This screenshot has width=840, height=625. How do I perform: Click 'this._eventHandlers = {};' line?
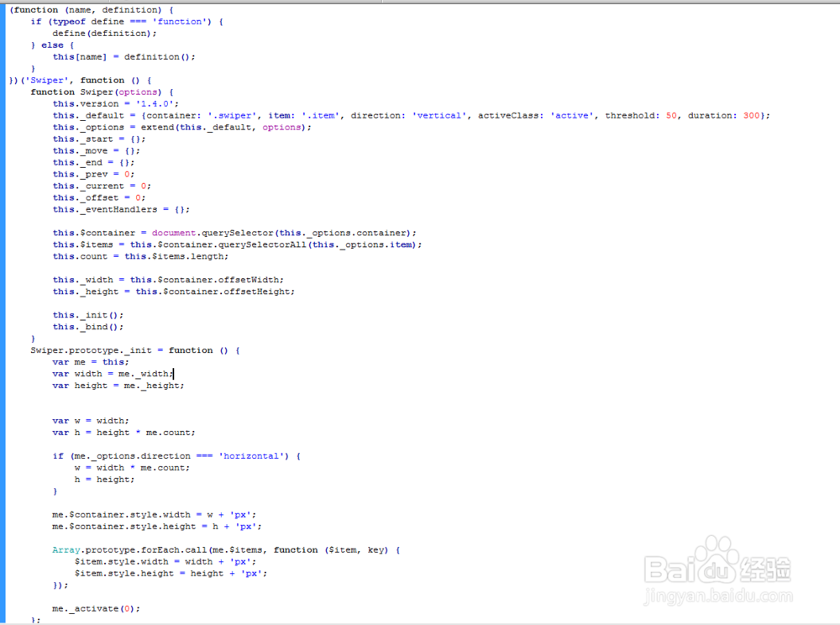click(x=121, y=210)
